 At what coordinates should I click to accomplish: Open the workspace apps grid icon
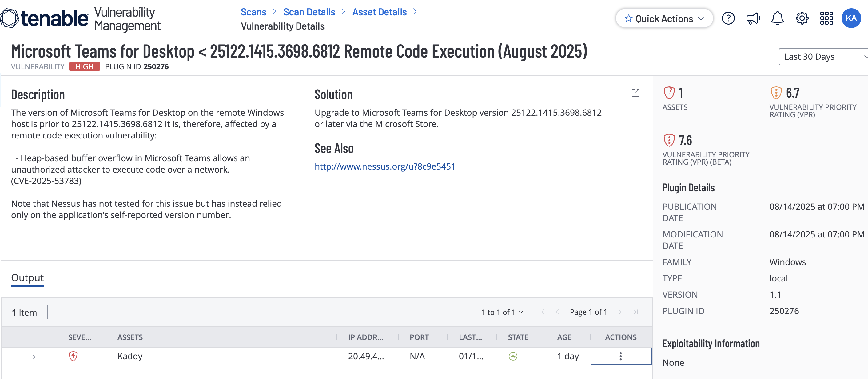coord(826,18)
